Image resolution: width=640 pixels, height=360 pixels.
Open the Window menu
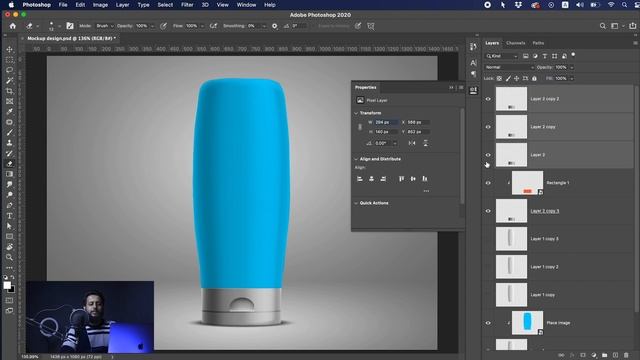[x=246, y=5]
